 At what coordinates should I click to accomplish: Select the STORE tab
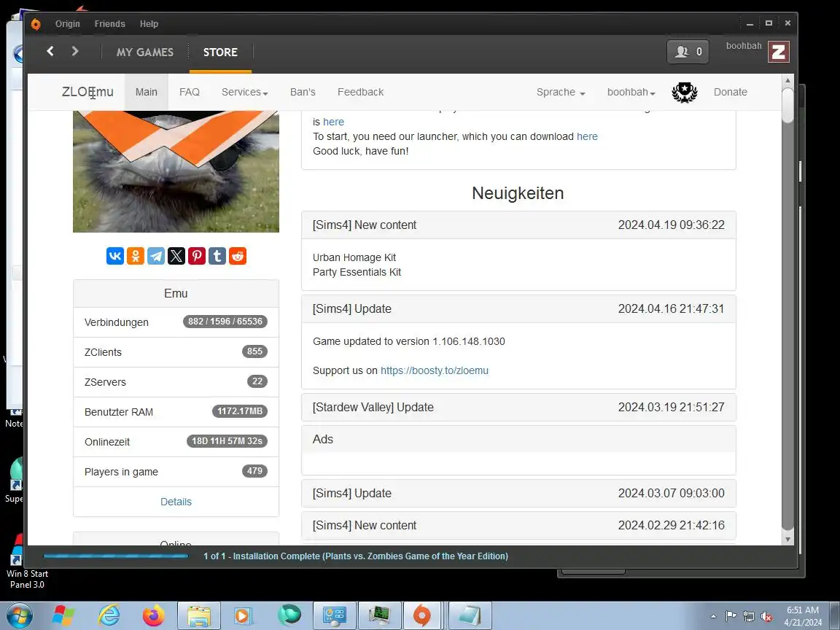(220, 52)
